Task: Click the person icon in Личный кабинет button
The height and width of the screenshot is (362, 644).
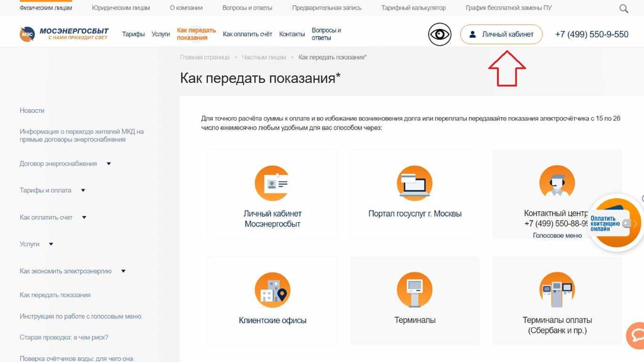Action: (473, 34)
